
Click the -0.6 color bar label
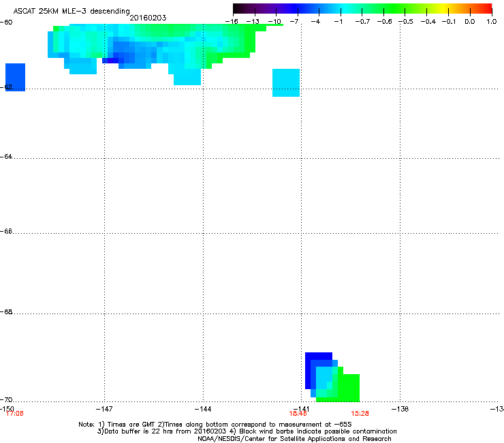coord(384,22)
